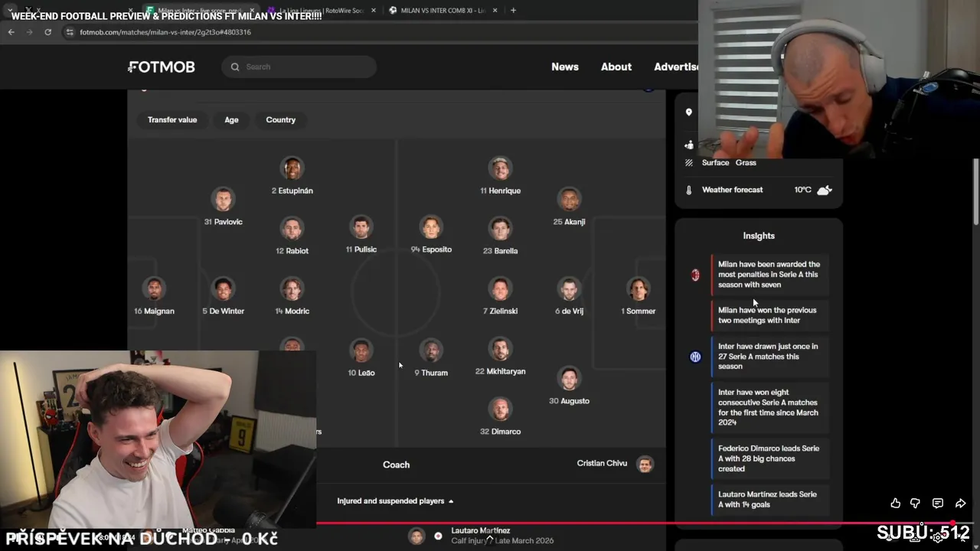
Task: Switch to MILAN VS INTER COMB XI tab
Action: (x=443, y=10)
